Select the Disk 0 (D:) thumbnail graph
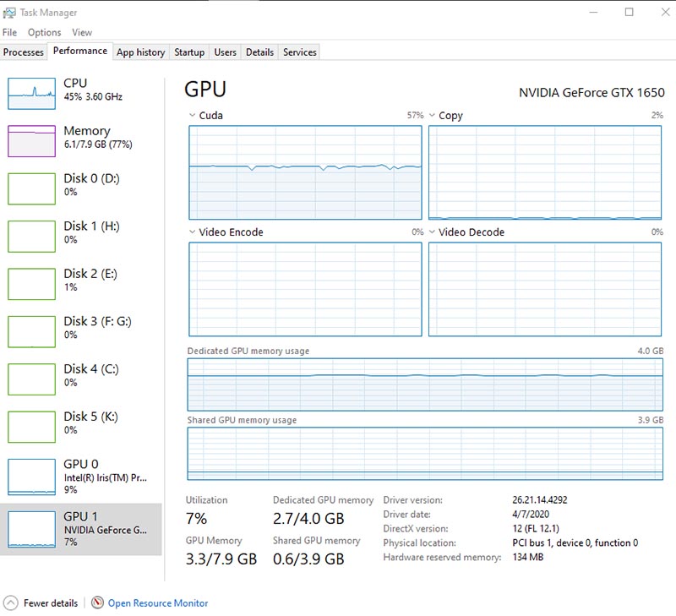The width and height of the screenshot is (676, 616). [31, 188]
